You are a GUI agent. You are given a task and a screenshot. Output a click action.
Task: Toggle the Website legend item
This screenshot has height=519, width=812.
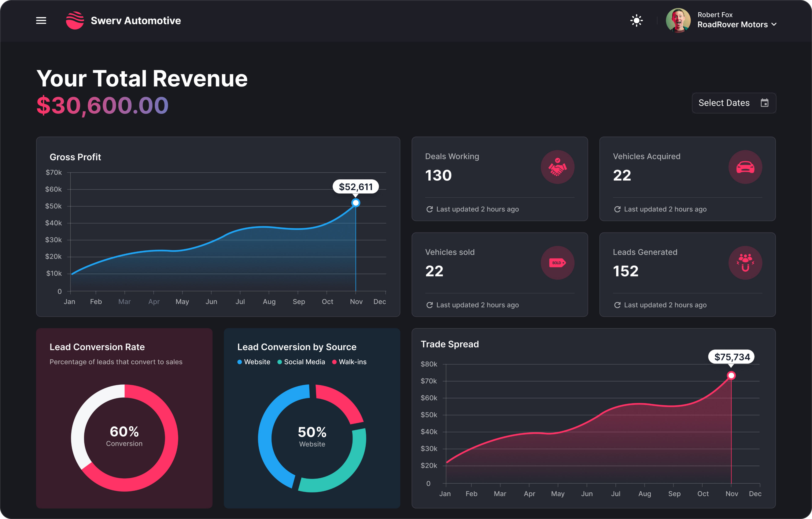(x=254, y=362)
